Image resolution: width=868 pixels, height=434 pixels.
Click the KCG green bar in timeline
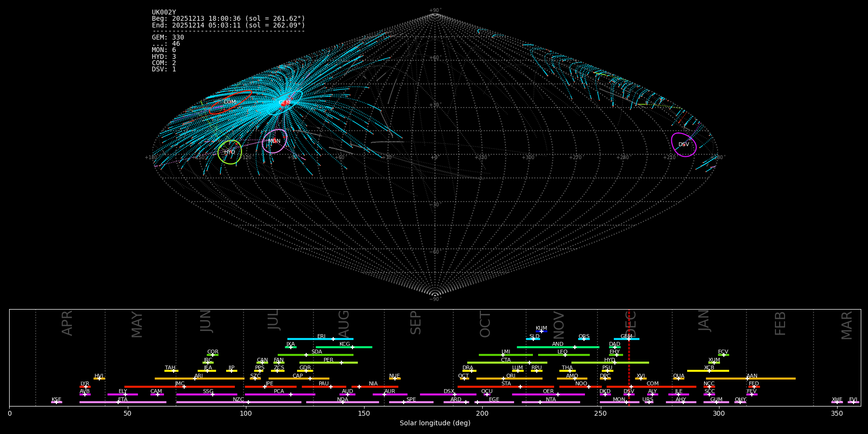[344, 347]
